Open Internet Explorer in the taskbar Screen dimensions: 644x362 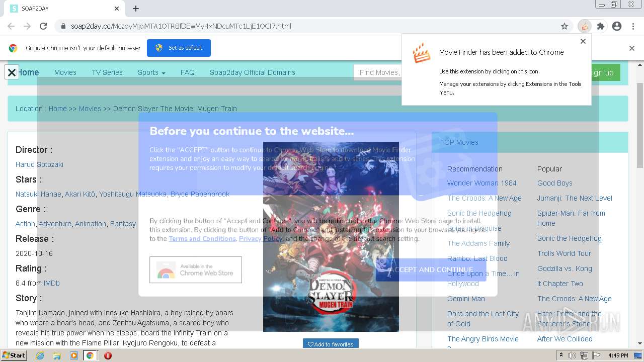40,355
